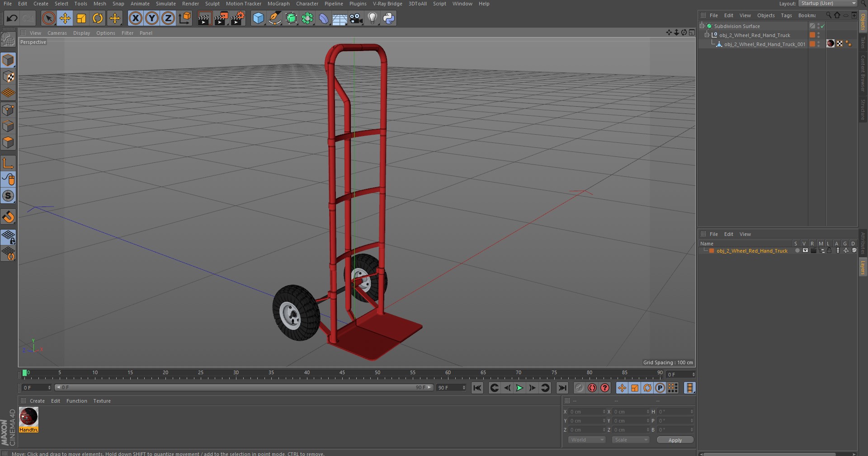Image resolution: width=868 pixels, height=456 pixels.
Task: Select the obj_2_Wheel_Red_Hand_Truck layer
Action: (752, 251)
